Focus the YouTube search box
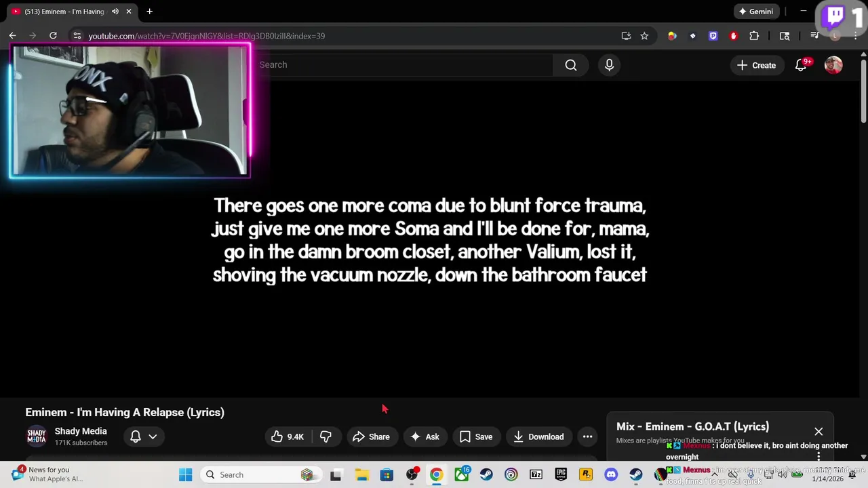Viewport: 868px width, 488px height. tap(405, 65)
